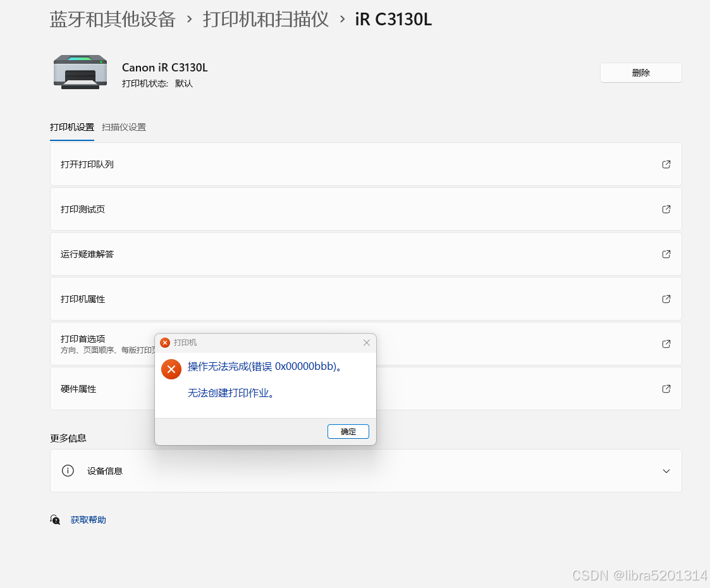The width and height of the screenshot is (710, 588).
Task: Open 打印机属性 row
Action: click(366, 299)
